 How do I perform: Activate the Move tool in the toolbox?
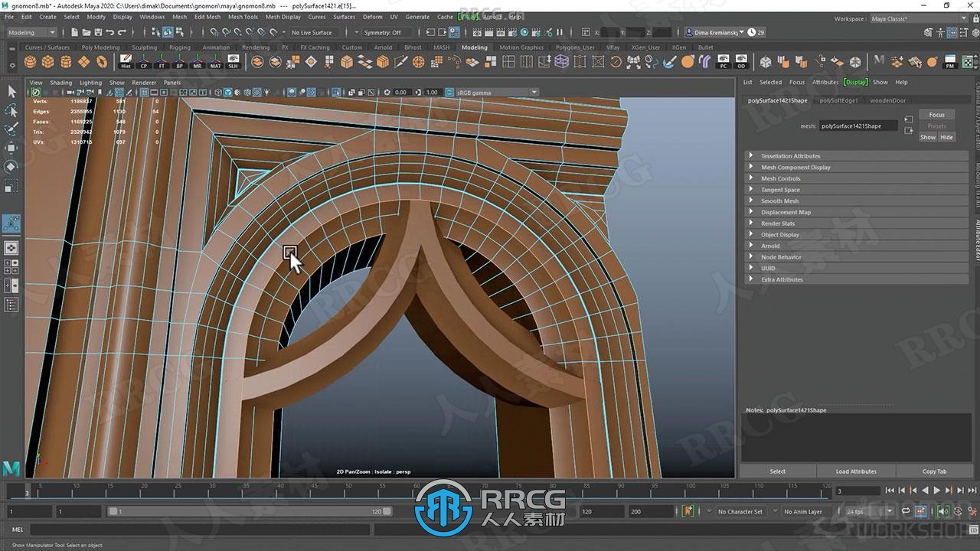click(x=11, y=148)
